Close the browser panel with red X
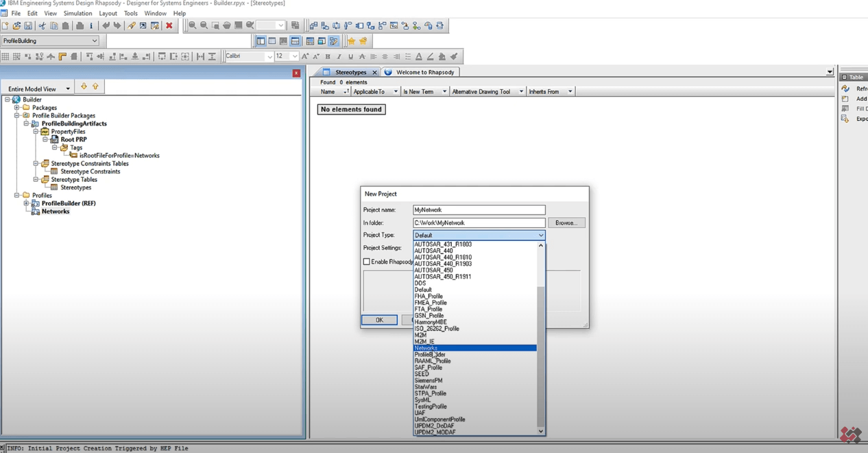 point(296,73)
